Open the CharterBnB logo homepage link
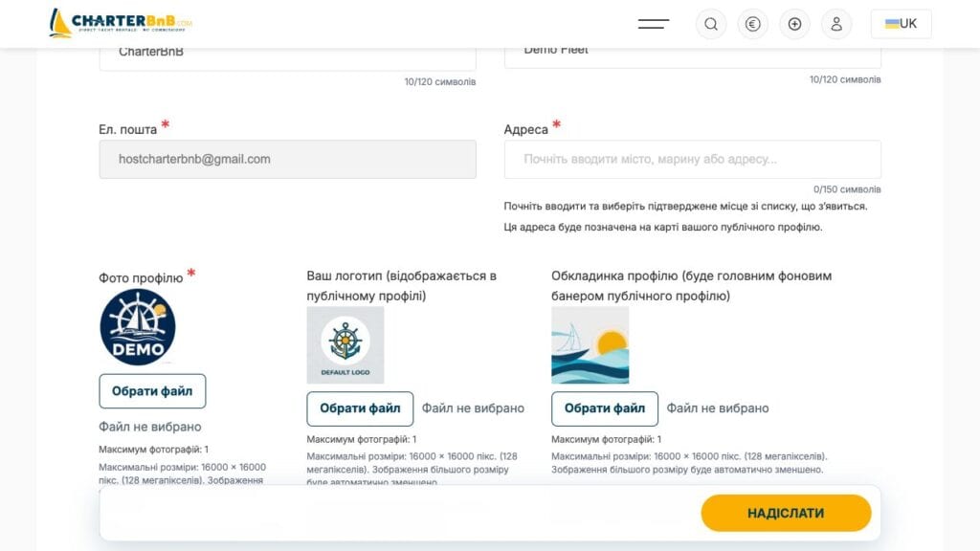This screenshot has height=551, width=980. coord(122,24)
